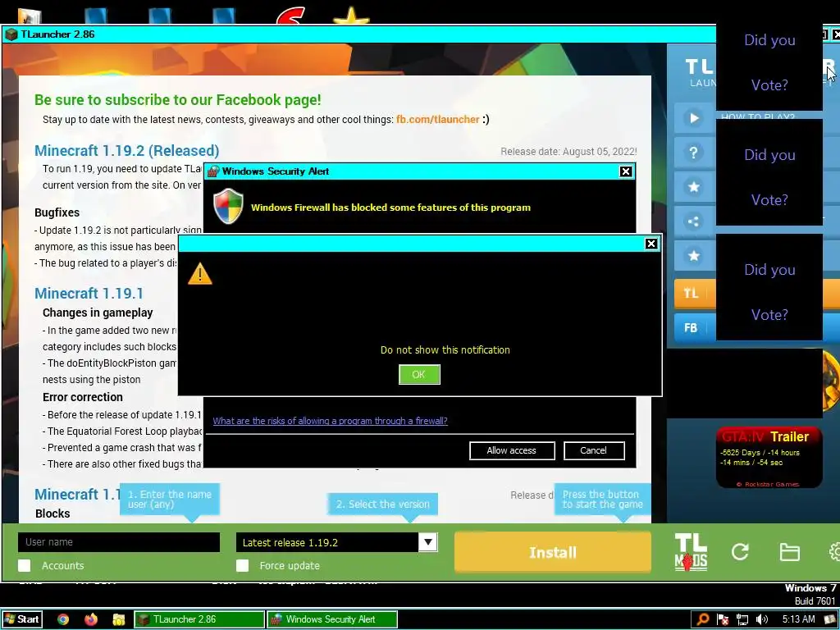Click 'Release date: August 05, 2022' text
Screen dimensions: 840x630
click(x=568, y=152)
